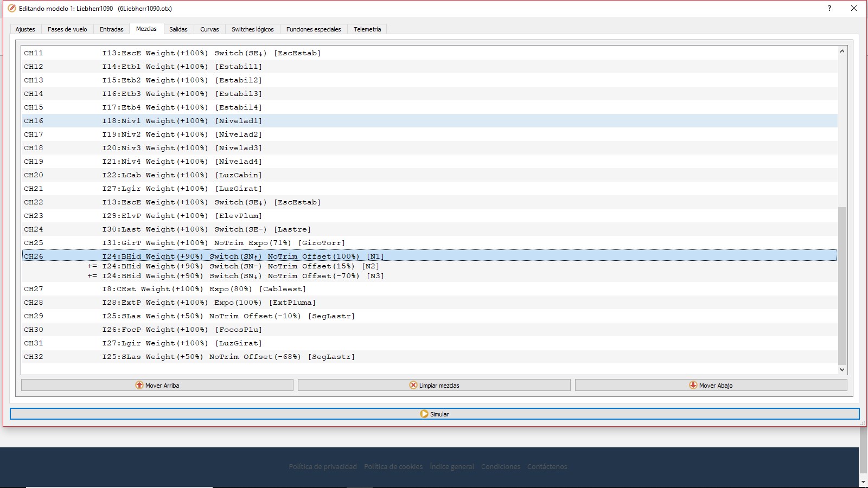Open the Salidas tab
The image size is (868, 488).
pyautogui.click(x=178, y=29)
